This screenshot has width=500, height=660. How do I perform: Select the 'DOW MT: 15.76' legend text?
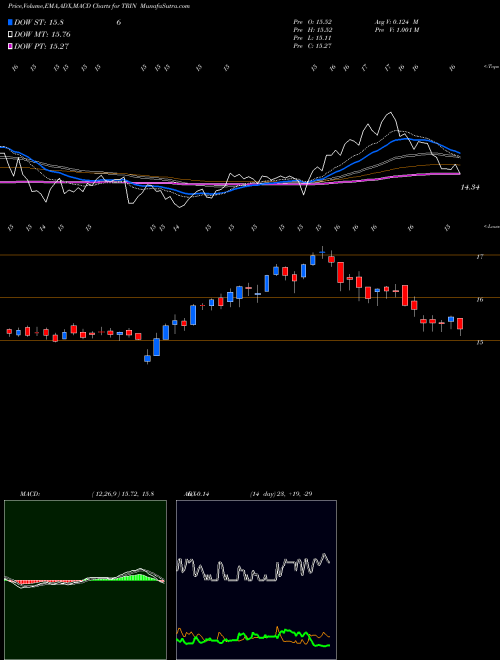(x=42, y=35)
